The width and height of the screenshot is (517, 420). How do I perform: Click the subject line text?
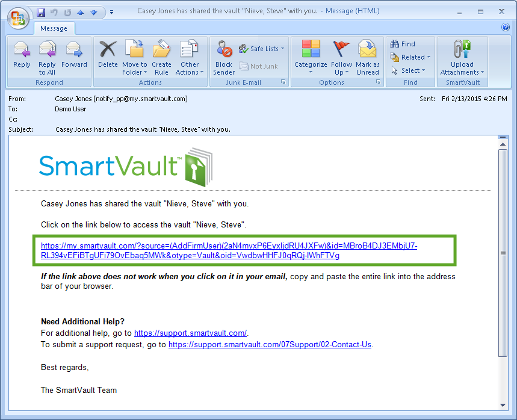[143, 129]
